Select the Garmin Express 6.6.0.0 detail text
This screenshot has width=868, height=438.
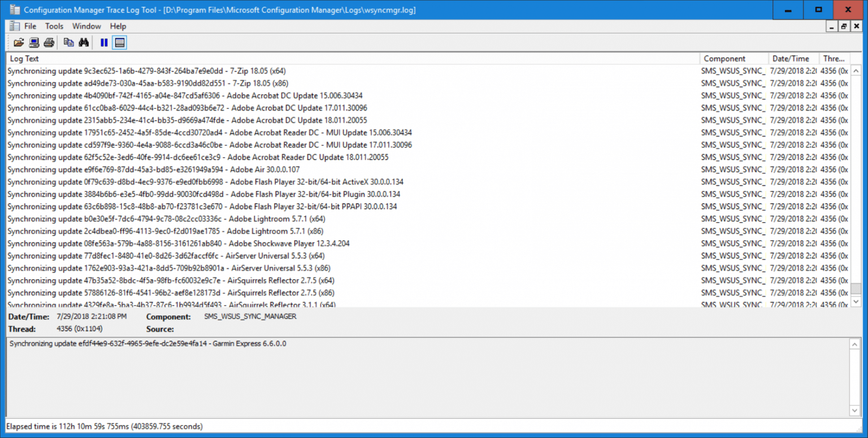147,343
